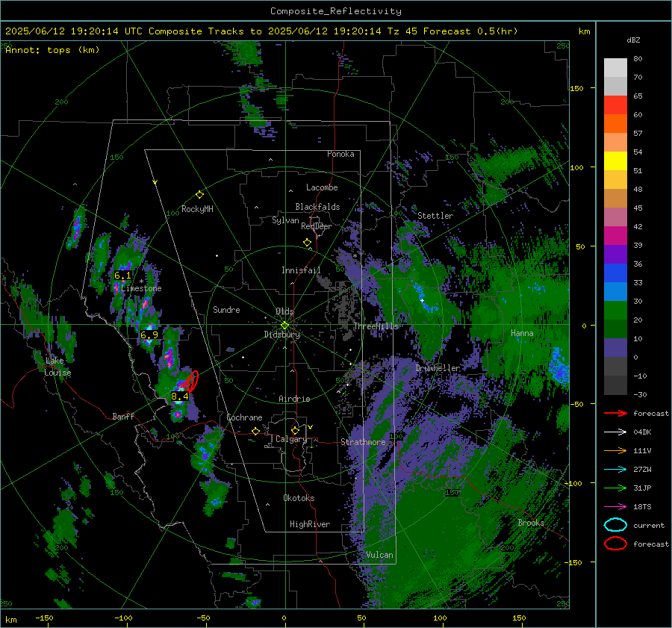Screen dimensions: 672x628
Task: Click the cyan 27ZW arrow in legend
Action: pyautogui.click(x=615, y=470)
